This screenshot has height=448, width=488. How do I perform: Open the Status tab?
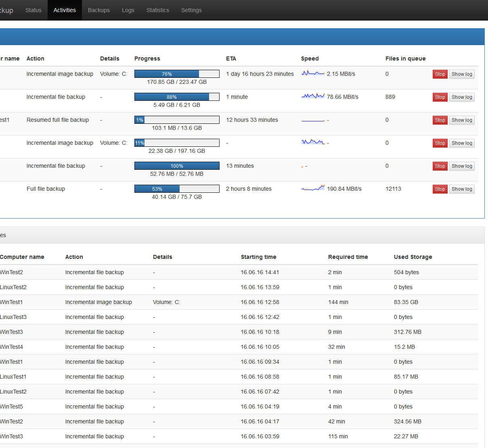point(34,10)
